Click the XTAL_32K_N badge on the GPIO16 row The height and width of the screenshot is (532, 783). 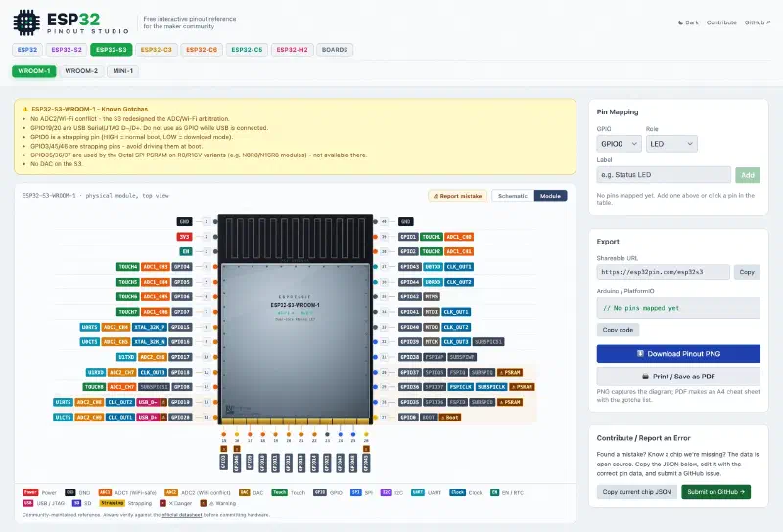pos(150,342)
